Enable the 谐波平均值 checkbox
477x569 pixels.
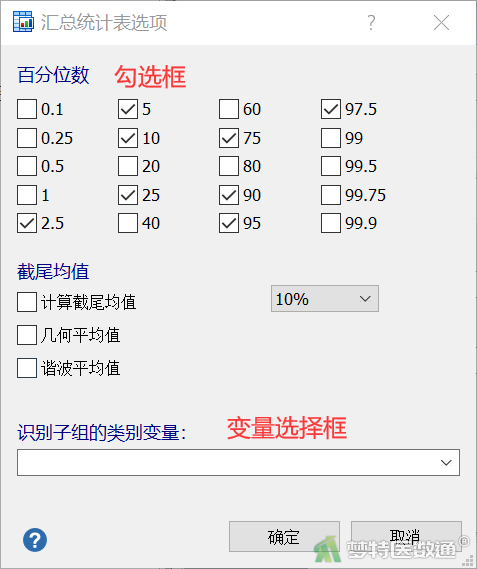coord(27,368)
